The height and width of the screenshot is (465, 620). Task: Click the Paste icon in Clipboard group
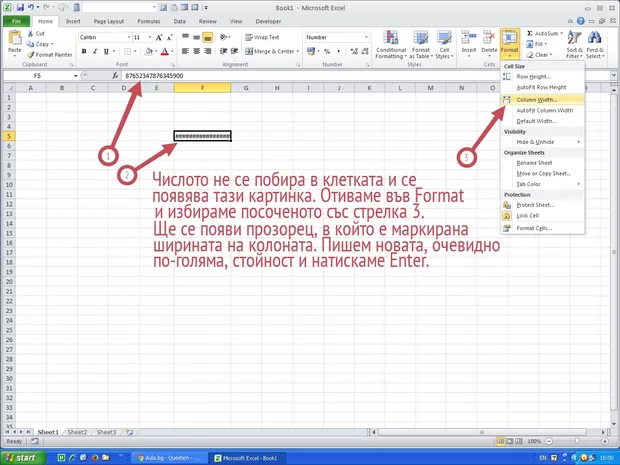pyautogui.click(x=15, y=39)
